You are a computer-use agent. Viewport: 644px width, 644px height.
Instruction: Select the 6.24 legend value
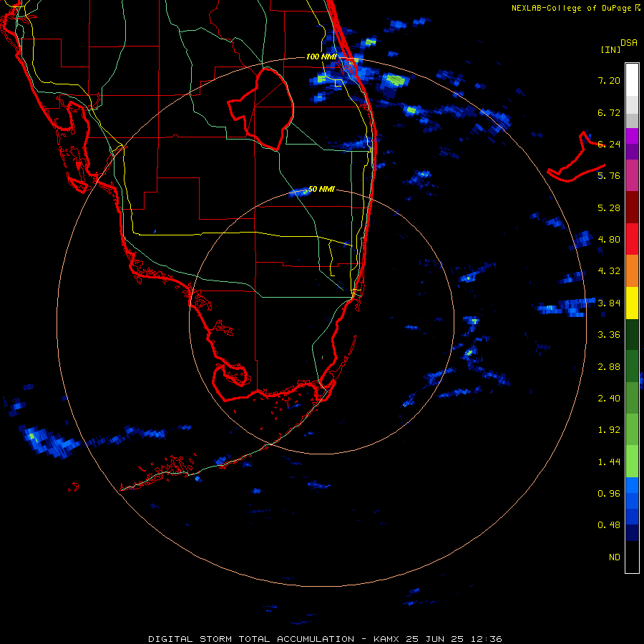609,144
